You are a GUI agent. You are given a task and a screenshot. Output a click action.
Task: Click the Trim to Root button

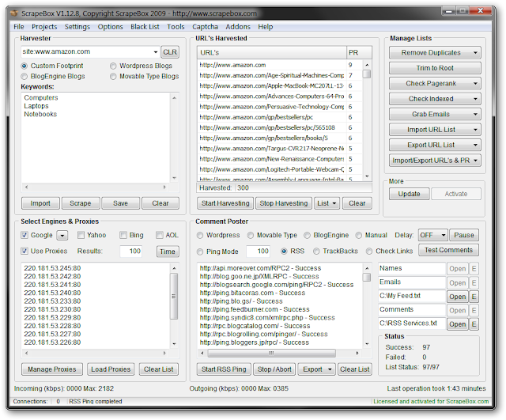[x=435, y=68]
